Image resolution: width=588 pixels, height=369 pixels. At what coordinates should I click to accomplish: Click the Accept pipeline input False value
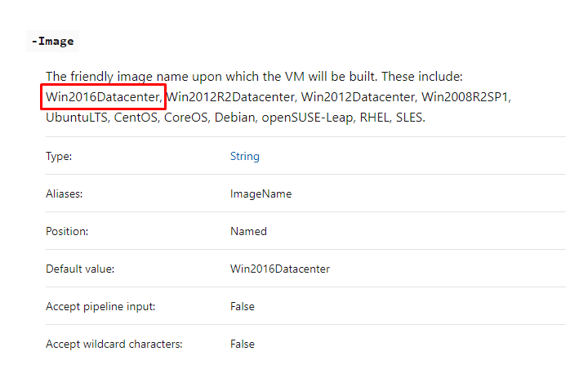pyautogui.click(x=243, y=306)
